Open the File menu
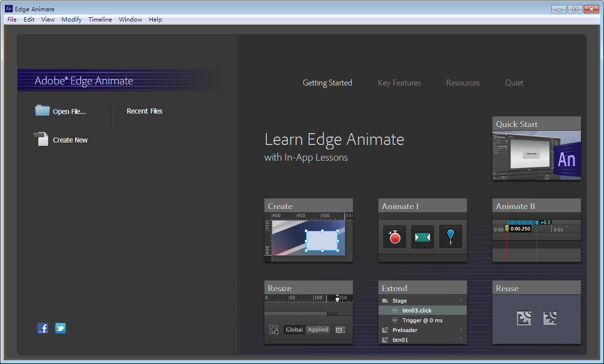Viewport: 604px width, 364px height. pos(12,20)
